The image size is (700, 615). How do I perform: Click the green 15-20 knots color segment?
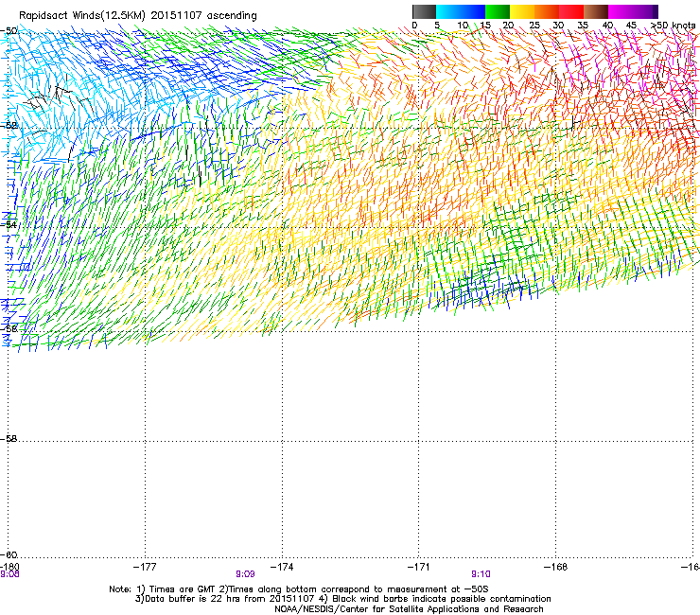pos(498,11)
